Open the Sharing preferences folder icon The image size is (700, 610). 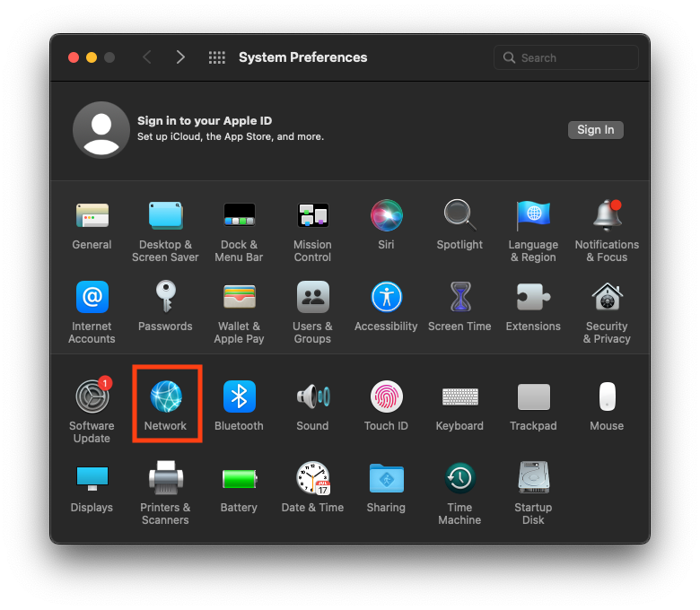(x=386, y=479)
